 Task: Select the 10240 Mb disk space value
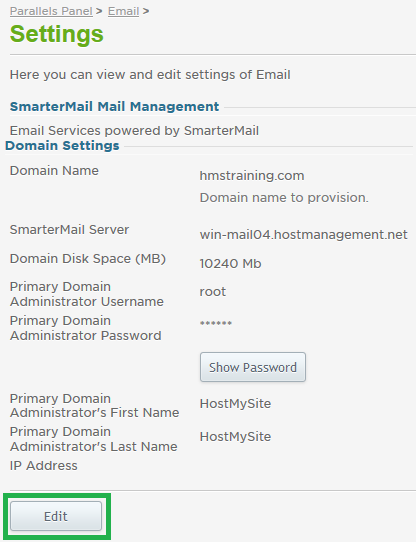click(230, 264)
